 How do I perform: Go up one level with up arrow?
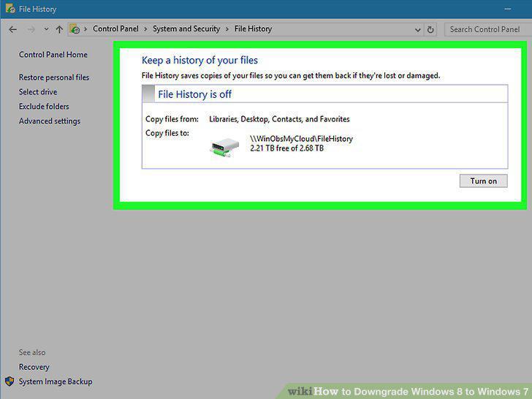59,29
